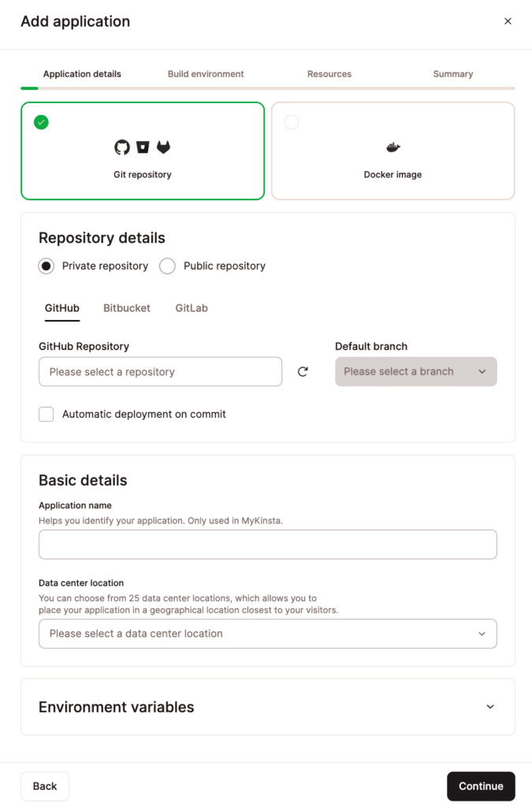This screenshot has height=807, width=532.
Task: Enable Automatic deployment on commit
Action: click(x=46, y=414)
